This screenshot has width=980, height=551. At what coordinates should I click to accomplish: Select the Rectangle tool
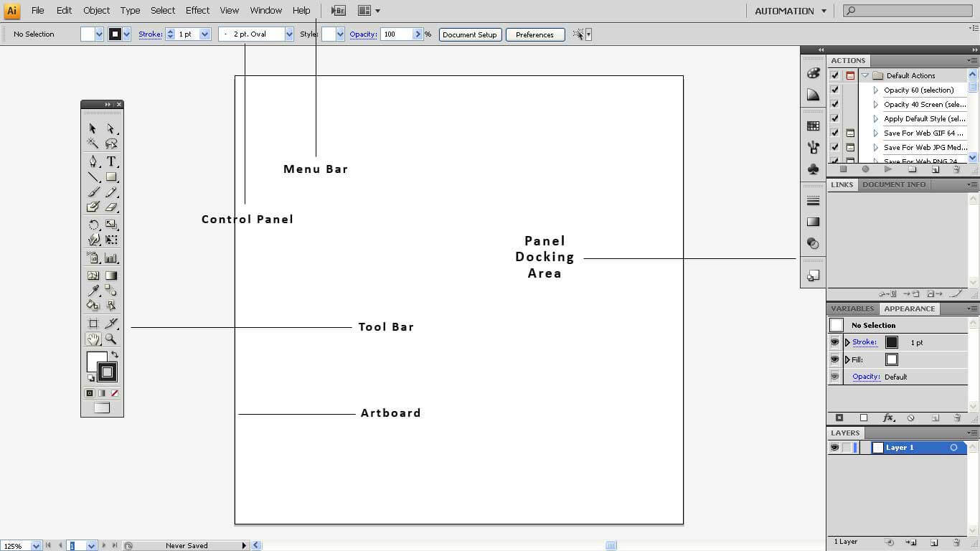tap(111, 176)
